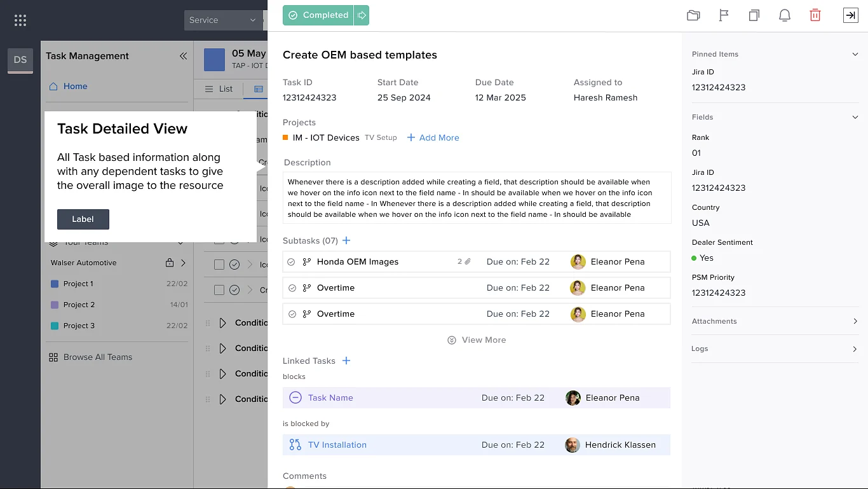Delete the task with the red trash icon
Viewport: 868px width, 489px height.
click(x=815, y=15)
